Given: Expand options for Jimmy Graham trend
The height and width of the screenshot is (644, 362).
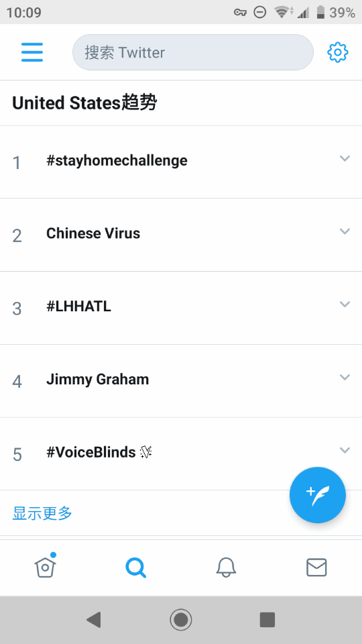Looking at the screenshot, I should tap(345, 377).
